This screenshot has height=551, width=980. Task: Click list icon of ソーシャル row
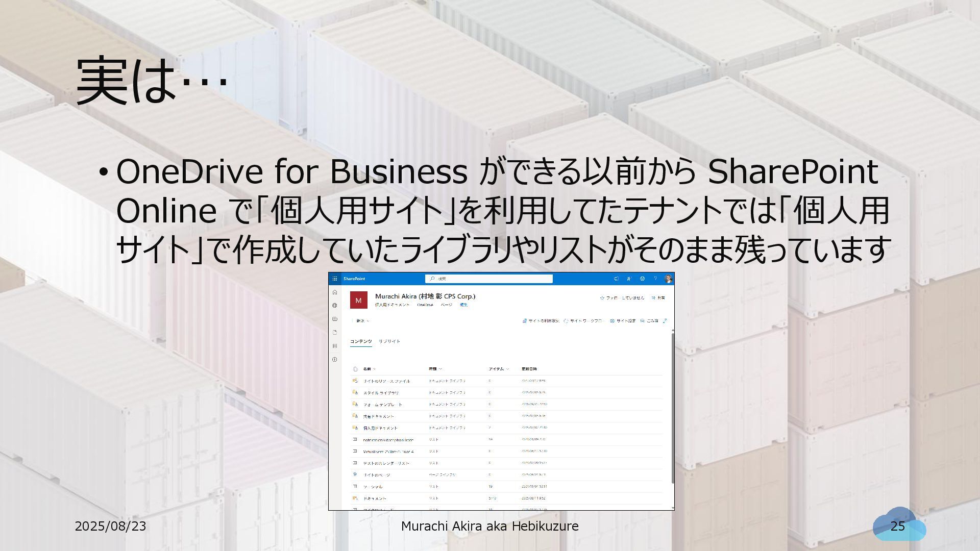click(x=355, y=487)
